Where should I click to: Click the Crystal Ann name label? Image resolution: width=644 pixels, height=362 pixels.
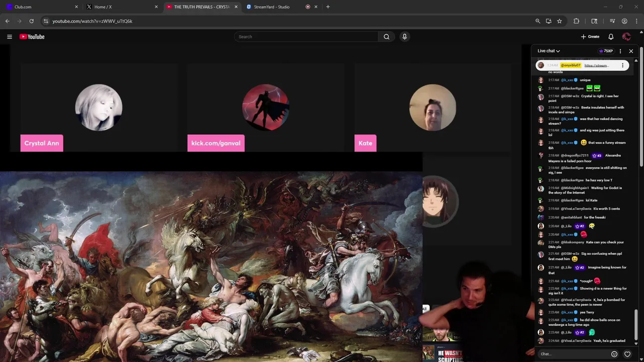[x=42, y=143]
